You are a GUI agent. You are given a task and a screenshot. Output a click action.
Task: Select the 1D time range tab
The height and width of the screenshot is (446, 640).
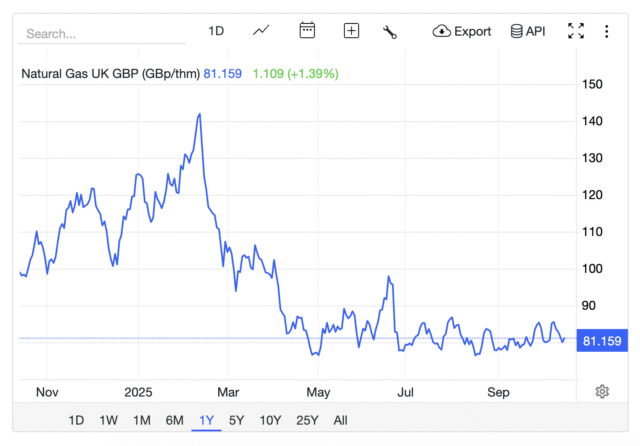point(76,420)
